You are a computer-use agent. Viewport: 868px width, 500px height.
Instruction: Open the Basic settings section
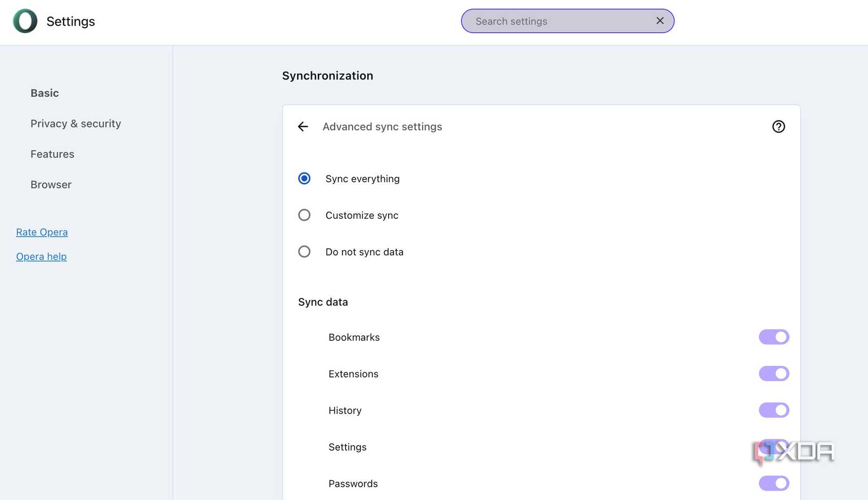[45, 93]
